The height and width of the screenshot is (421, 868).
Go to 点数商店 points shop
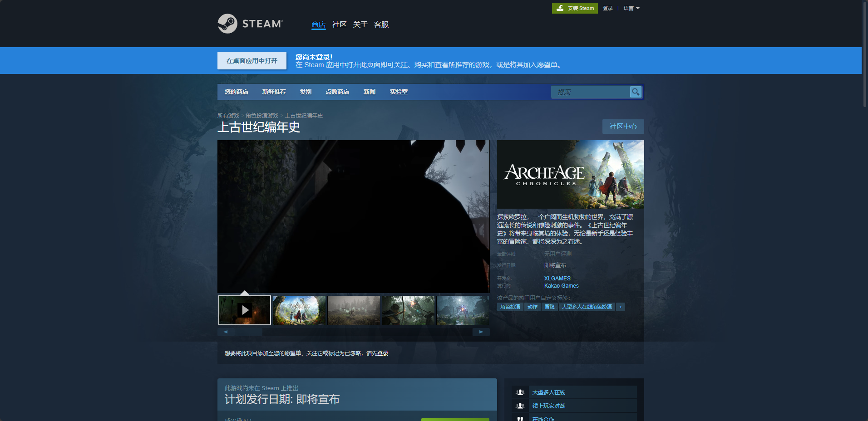pos(337,92)
